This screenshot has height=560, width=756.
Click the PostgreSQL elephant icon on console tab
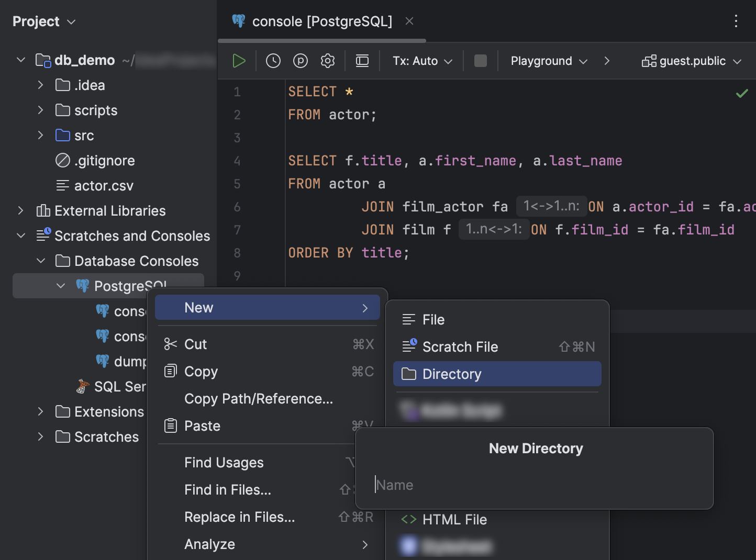click(x=239, y=21)
